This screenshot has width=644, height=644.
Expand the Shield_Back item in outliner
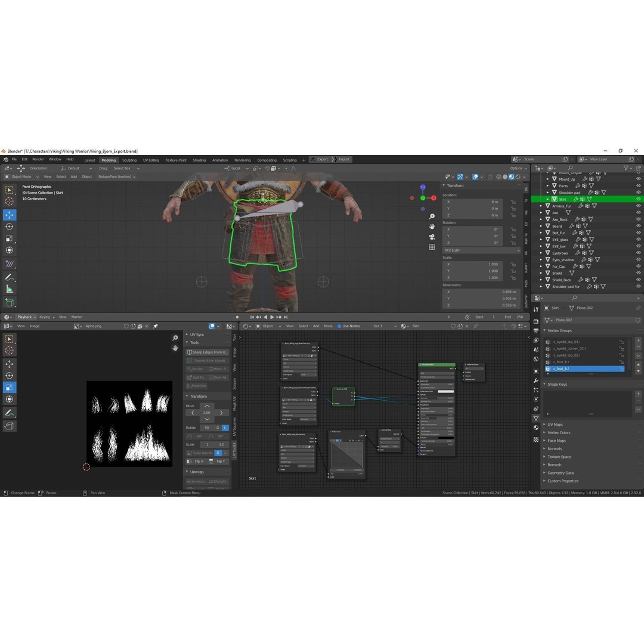[541, 280]
